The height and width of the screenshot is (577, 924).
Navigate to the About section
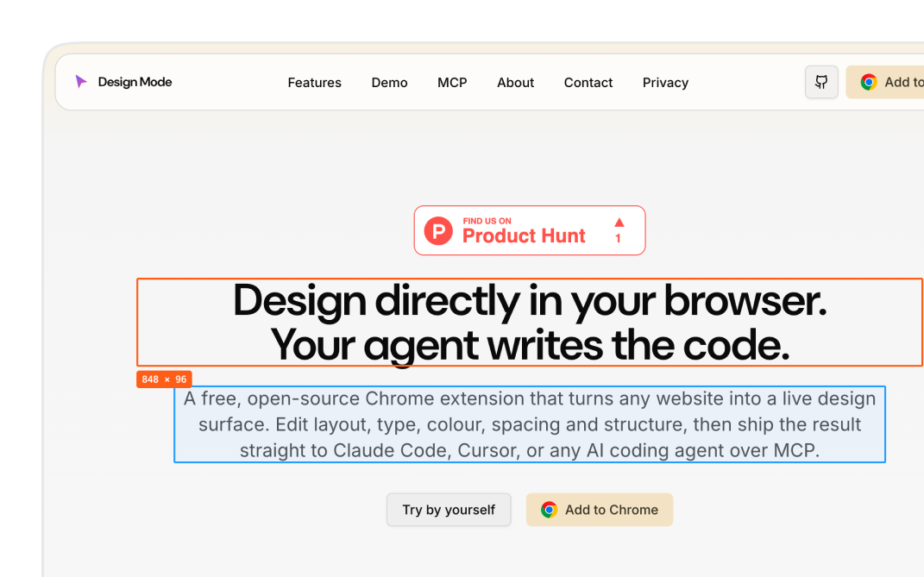[x=515, y=83]
